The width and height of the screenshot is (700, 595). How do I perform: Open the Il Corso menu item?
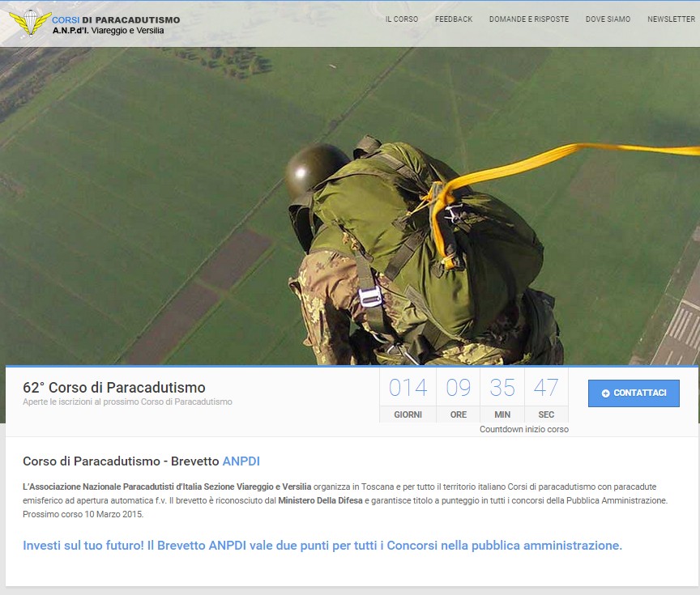pyautogui.click(x=402, y=19)
